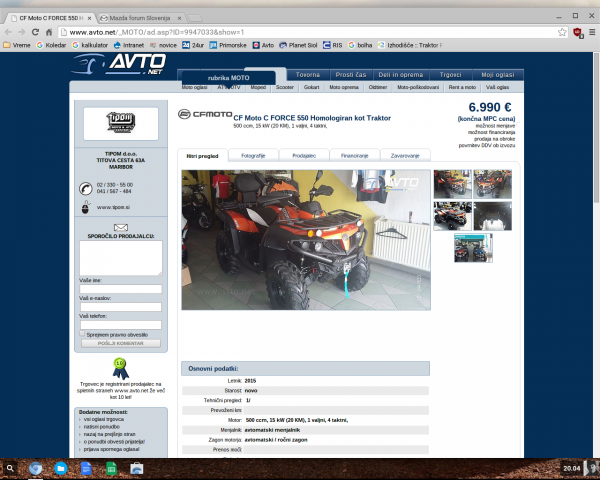Open the Financiranje tab
Viewport: 600px width, 480px height.
tap(354, 156)
